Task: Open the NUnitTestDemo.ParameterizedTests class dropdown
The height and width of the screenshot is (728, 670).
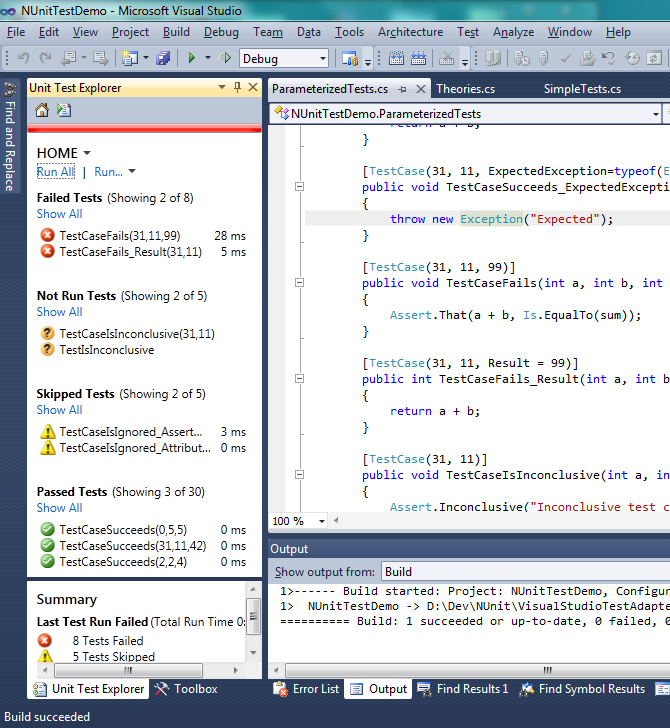Action: tap(656, 114)
